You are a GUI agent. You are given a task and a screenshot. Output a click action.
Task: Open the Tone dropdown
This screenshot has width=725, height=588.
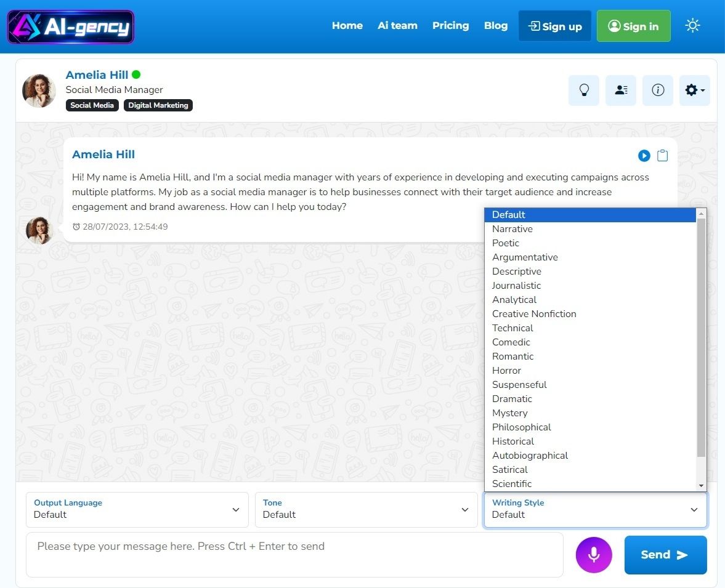coord(366,509)
